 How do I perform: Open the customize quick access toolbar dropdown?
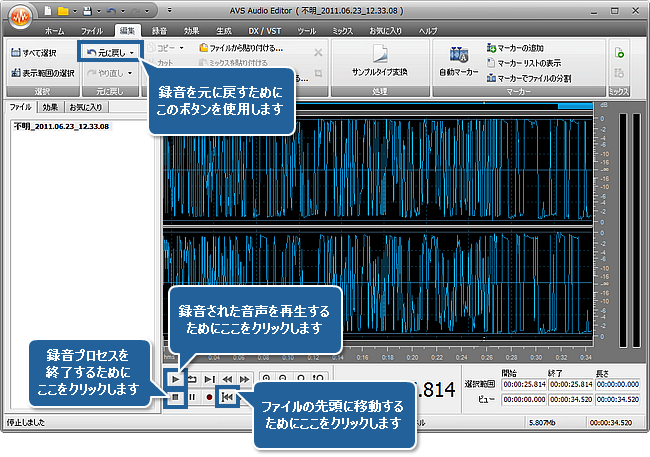(170, 10)
